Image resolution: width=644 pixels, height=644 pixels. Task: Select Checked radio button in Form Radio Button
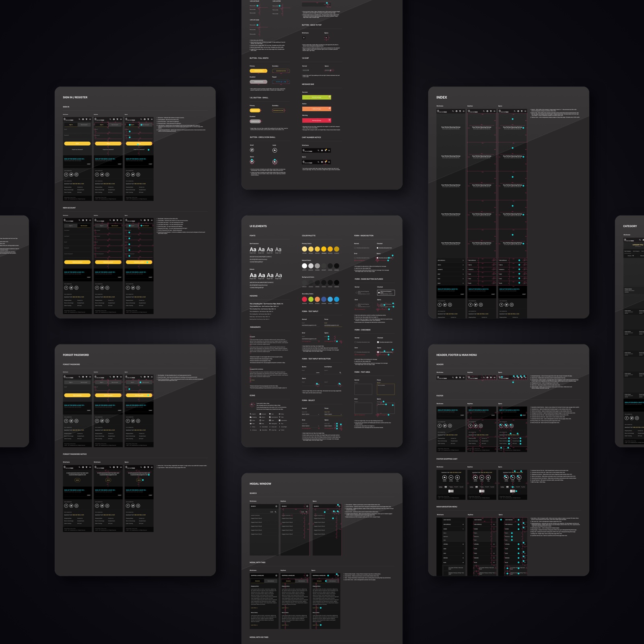tap(378, 248)
